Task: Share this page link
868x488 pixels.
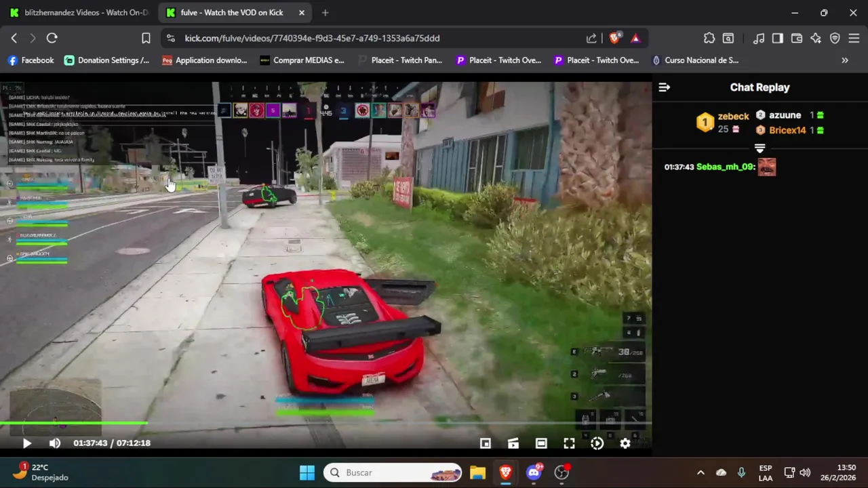Action: (591, 39)
